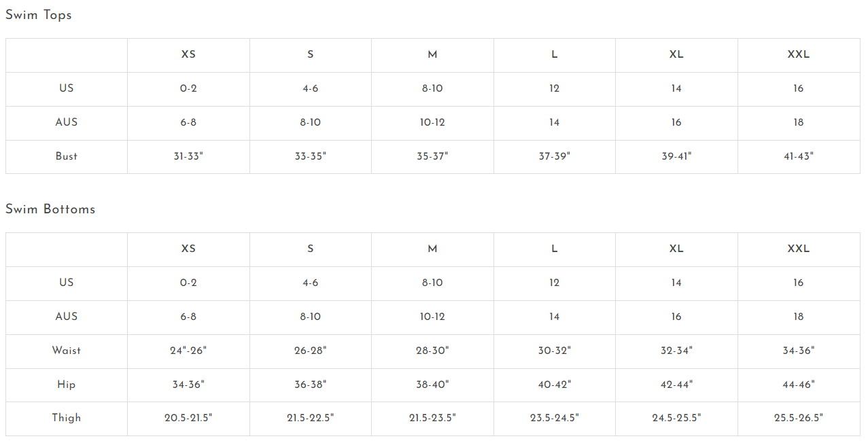The width and height of the screenshot is (868, 445).
Task: Select the XS column header in Swim Tops table
Action: pyautogui.click(x=188, y=54)
